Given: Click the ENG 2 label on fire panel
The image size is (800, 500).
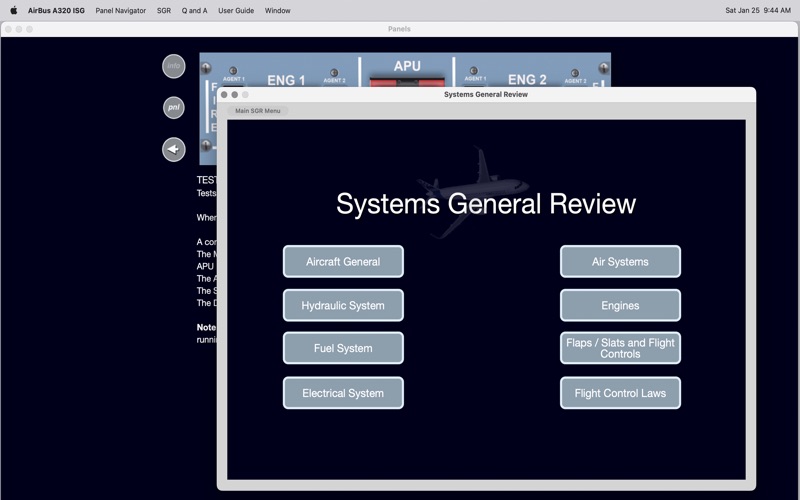Looking at the screenshot, I should pos(527,80).
